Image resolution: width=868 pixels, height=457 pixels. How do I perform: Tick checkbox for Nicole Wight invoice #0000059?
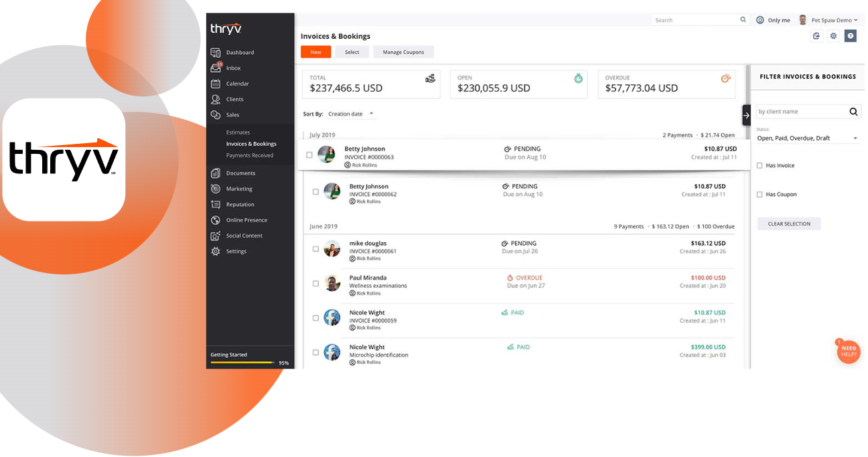click(x=315, y=318)
